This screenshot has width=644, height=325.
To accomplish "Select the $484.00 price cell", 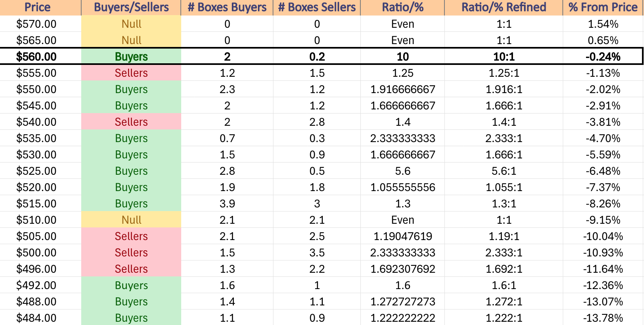I will [x=40, y=318].
